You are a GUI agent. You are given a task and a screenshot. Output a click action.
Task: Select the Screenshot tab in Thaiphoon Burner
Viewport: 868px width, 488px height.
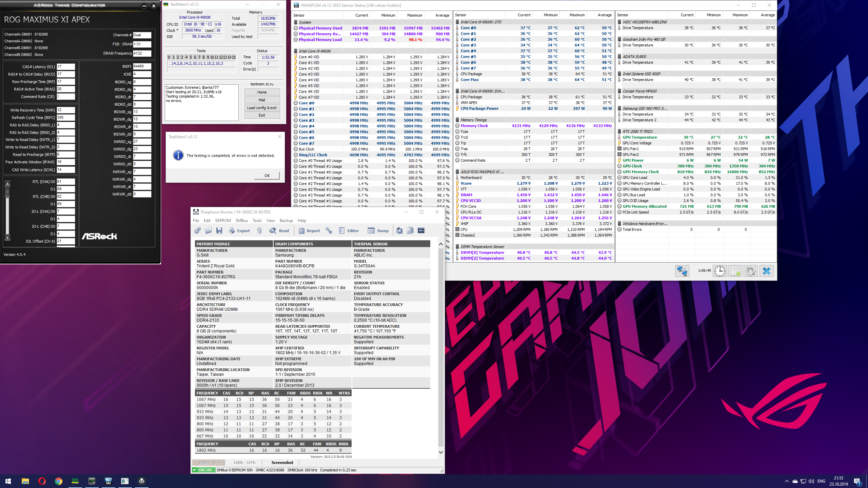282,463
